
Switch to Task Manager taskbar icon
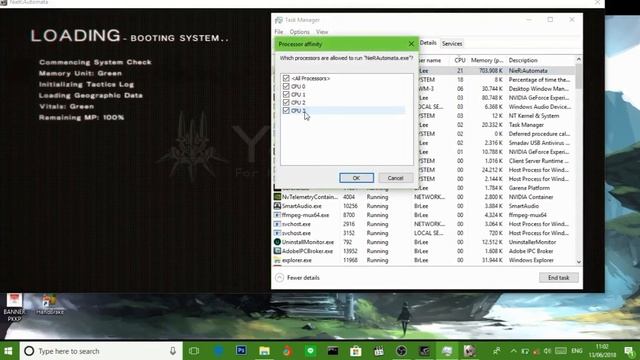point(447,351)
